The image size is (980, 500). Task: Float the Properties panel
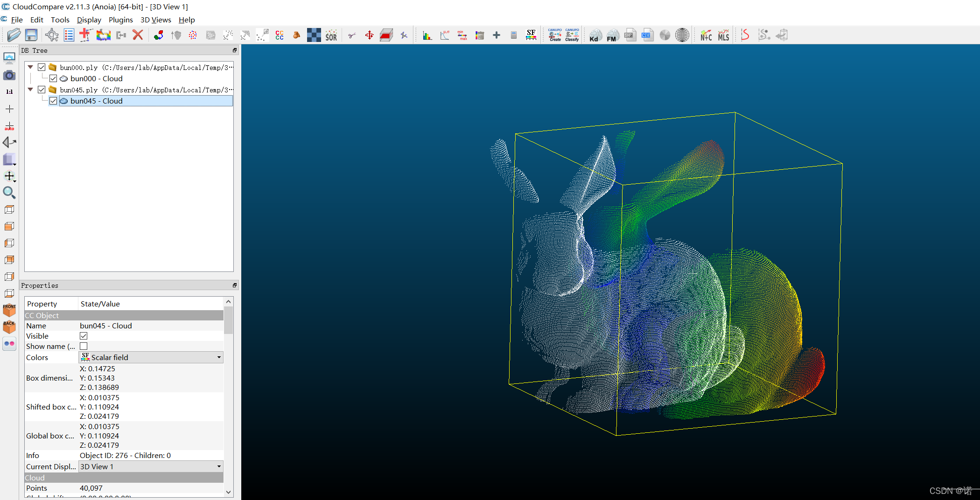point(235,285)
